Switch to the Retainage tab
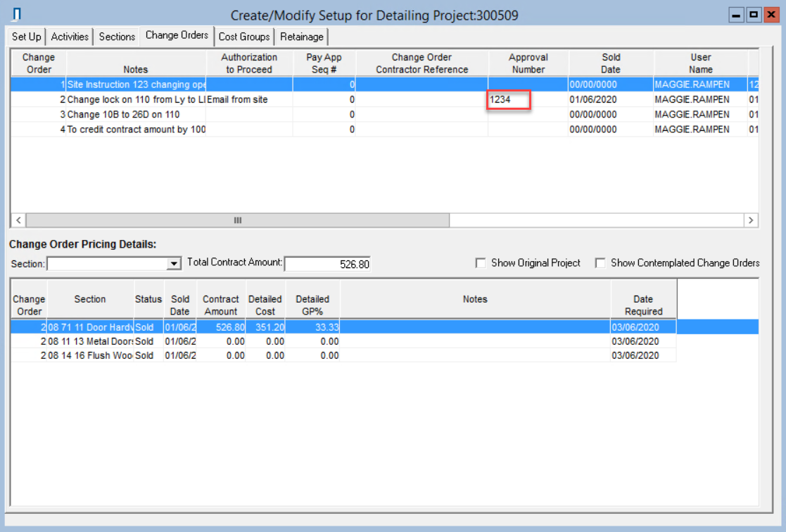Screen dimensions: 786x532 (x=302, y=37)
